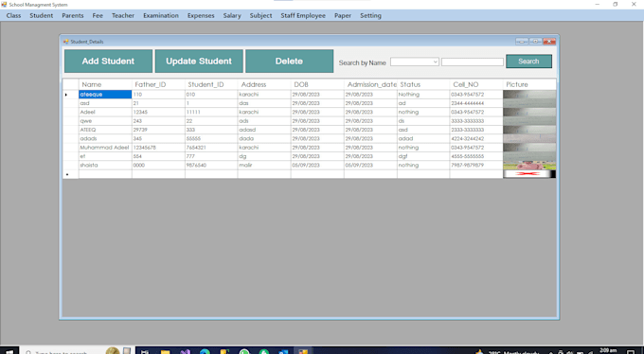Click the Address column header
Screen dimensions: 644x354
click(x=264, y=84)
